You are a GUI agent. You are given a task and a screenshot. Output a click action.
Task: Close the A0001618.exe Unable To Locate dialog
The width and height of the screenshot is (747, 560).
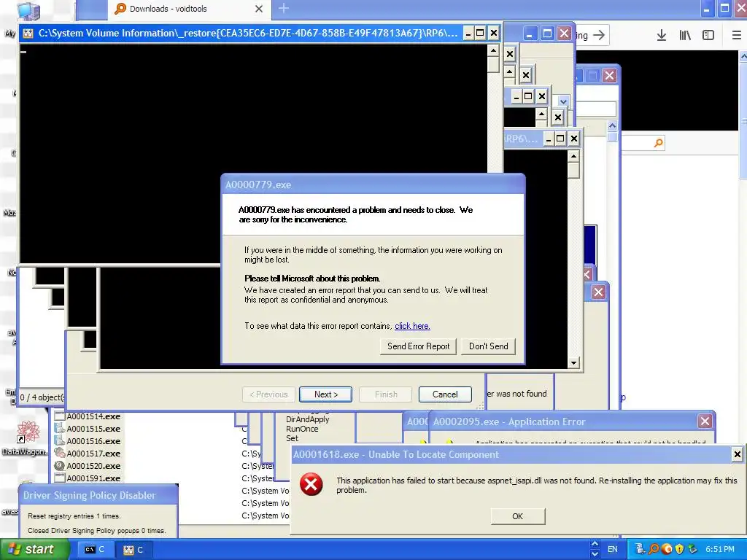(737, 454)
